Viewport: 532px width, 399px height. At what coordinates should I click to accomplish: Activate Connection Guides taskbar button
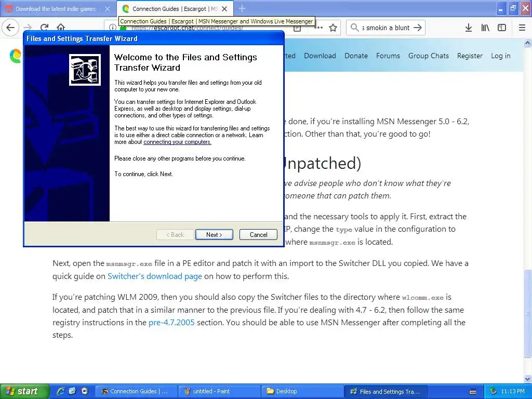click(136, 391)
